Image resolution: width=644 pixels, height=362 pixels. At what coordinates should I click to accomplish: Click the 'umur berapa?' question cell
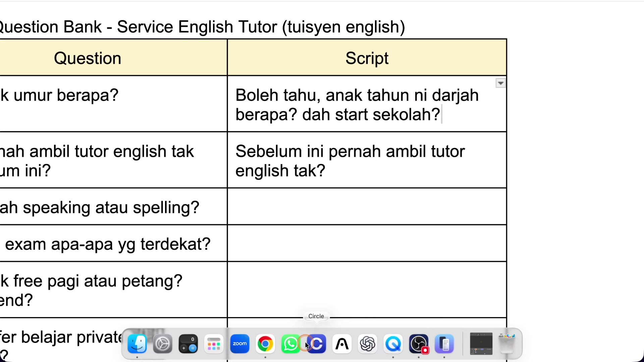pos(113,104)
